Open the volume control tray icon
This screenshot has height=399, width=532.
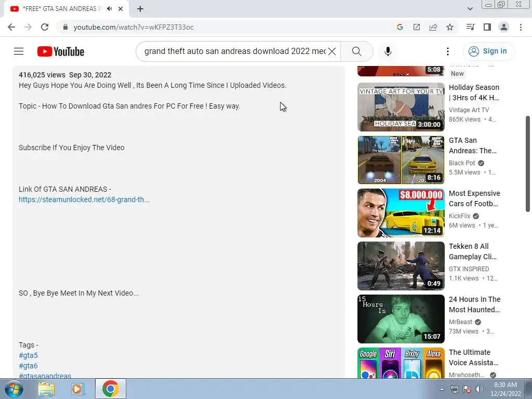[x=480, y=389]
